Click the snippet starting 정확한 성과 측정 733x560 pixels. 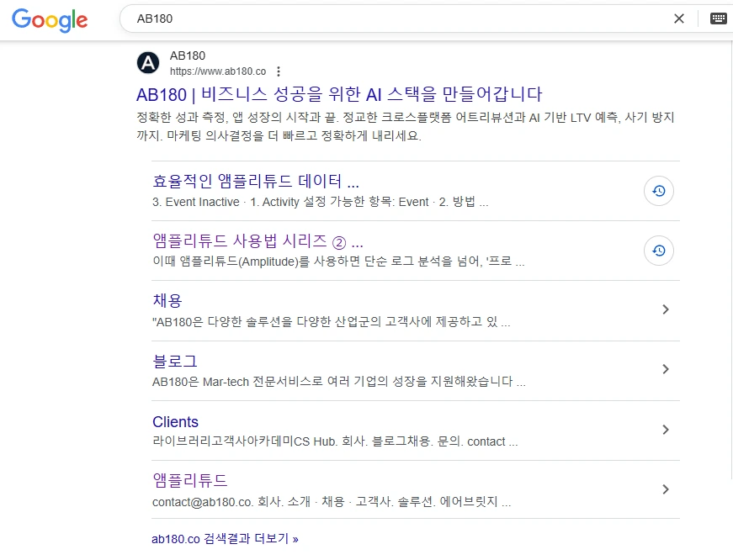click(406, 126)
